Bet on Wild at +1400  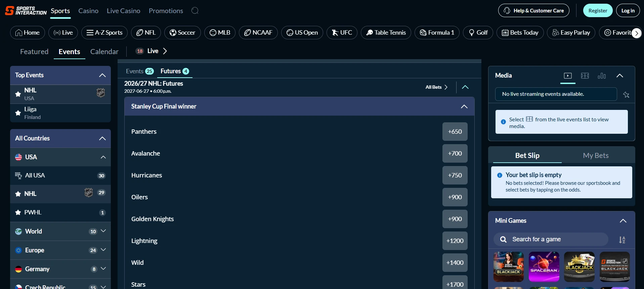pyautogui.click(x=455, y=263)
